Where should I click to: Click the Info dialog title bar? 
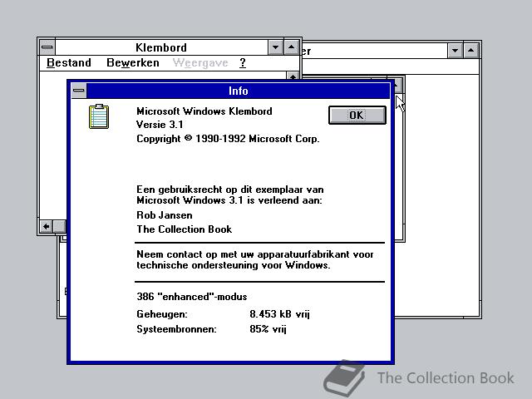coord(239,91)
